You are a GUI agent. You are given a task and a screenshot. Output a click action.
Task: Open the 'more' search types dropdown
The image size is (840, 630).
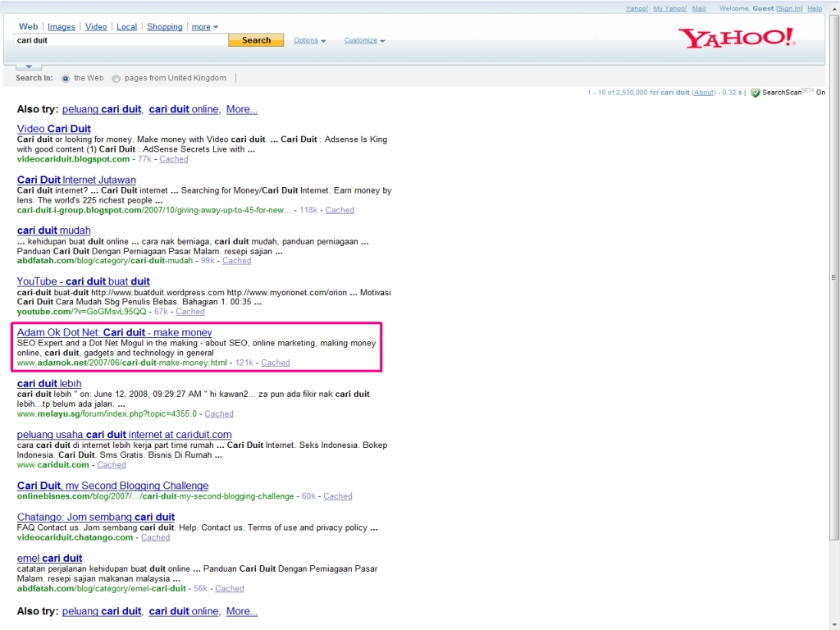pos(204,27)
